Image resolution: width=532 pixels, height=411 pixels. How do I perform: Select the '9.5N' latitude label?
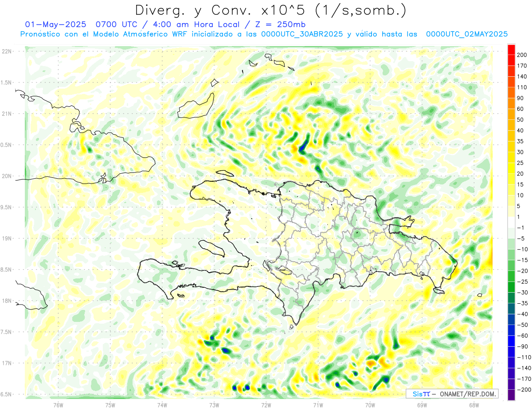[x=6, y=207]
